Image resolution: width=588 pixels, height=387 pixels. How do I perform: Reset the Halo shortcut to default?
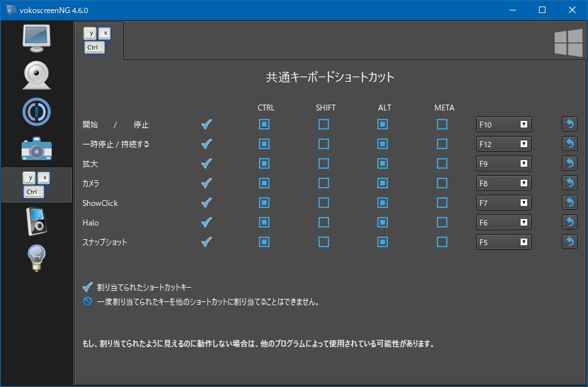[569, 222]
